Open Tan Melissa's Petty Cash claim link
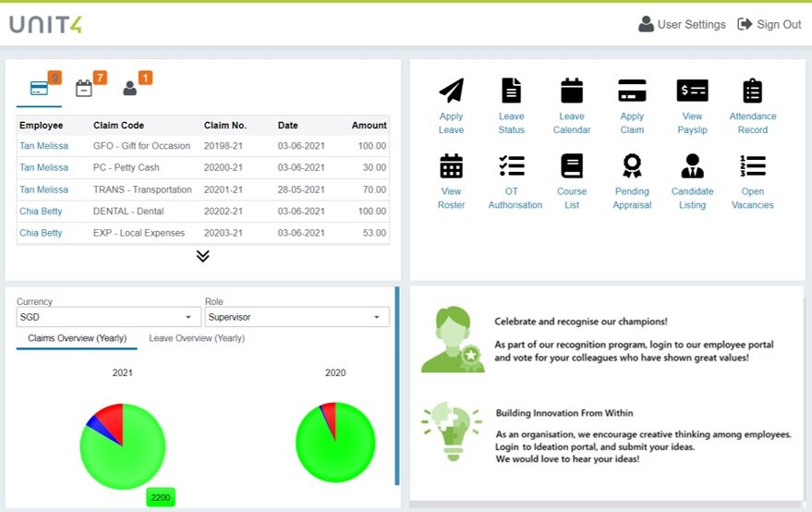The image size is (812, 512). (44, 168)
